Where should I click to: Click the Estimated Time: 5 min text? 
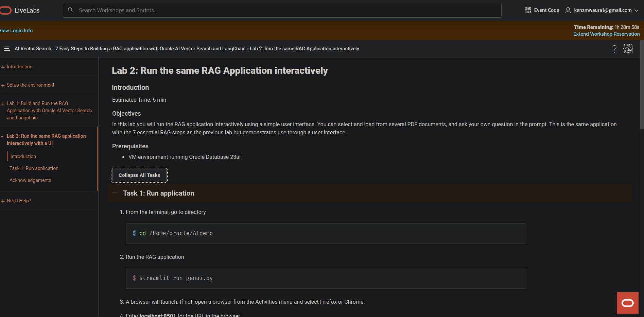click(x=139, y=100)
